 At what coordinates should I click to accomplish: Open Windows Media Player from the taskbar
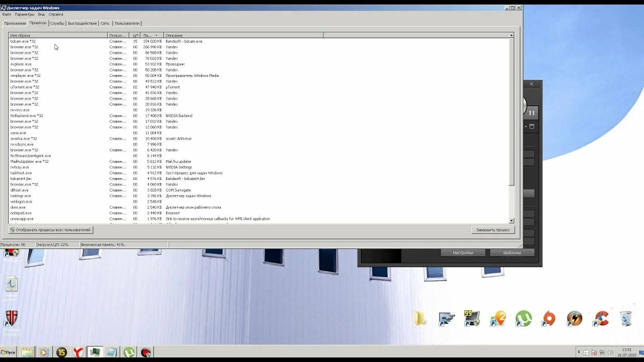coord(44,352)
